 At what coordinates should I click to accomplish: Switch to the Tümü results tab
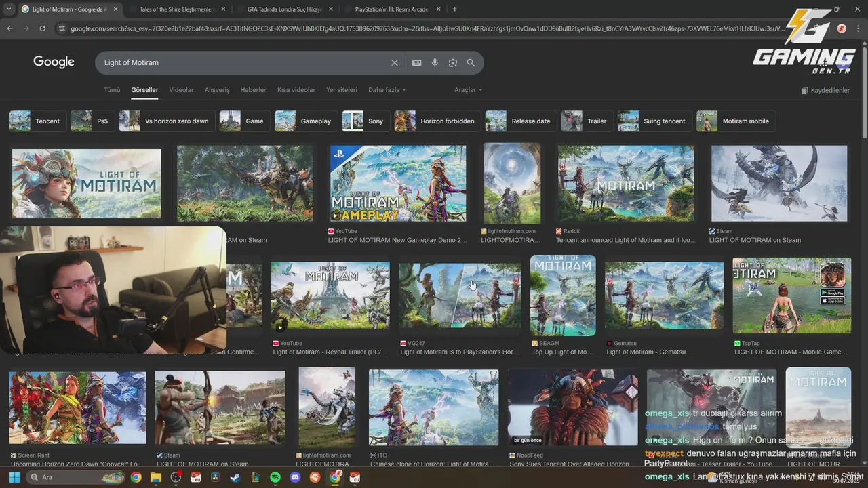click(112, 90)
